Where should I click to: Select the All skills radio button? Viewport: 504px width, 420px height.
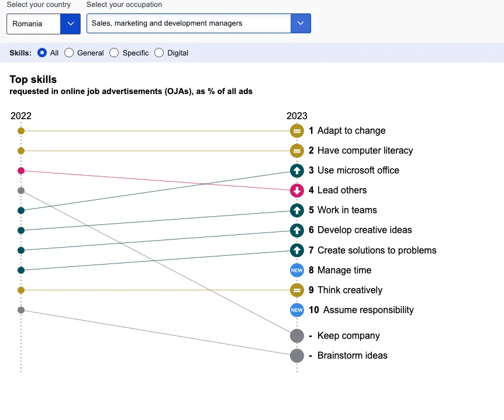coord(42,53)
